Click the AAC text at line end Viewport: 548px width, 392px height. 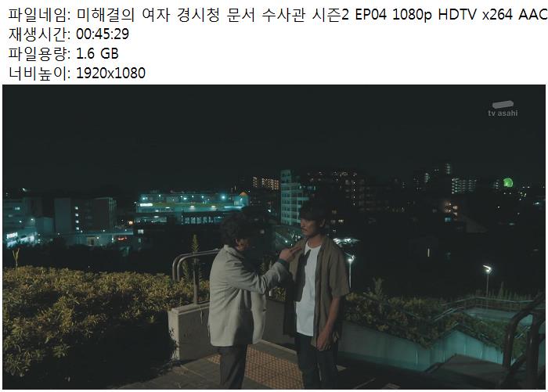coord(533,15)
